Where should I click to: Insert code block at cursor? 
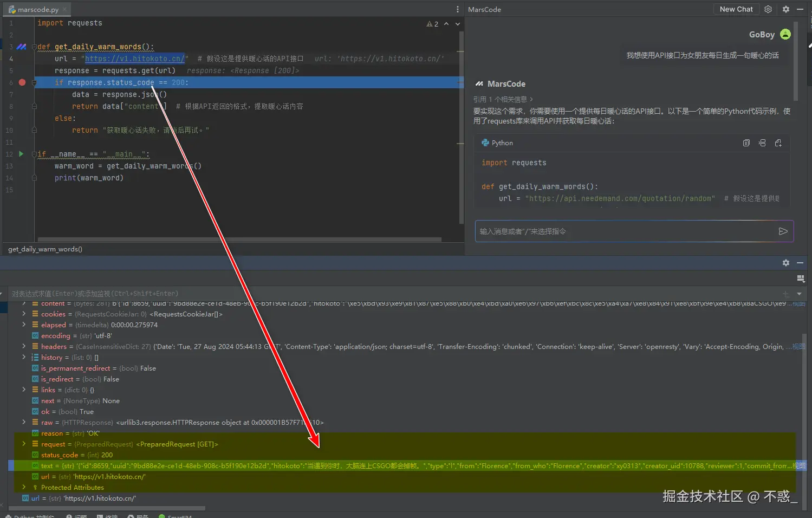pos(762,143)
